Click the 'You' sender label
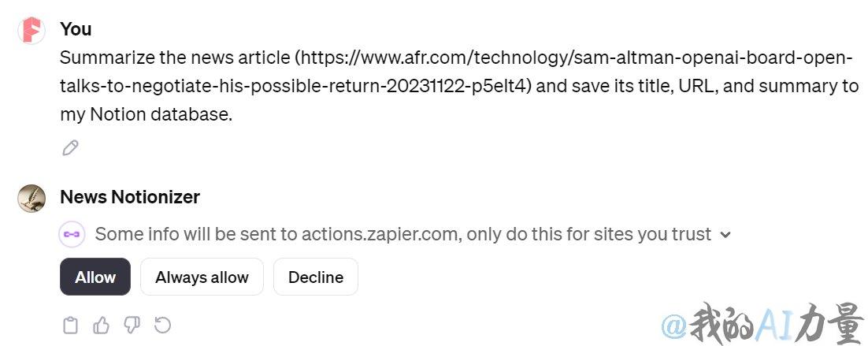 coord(76,29)
